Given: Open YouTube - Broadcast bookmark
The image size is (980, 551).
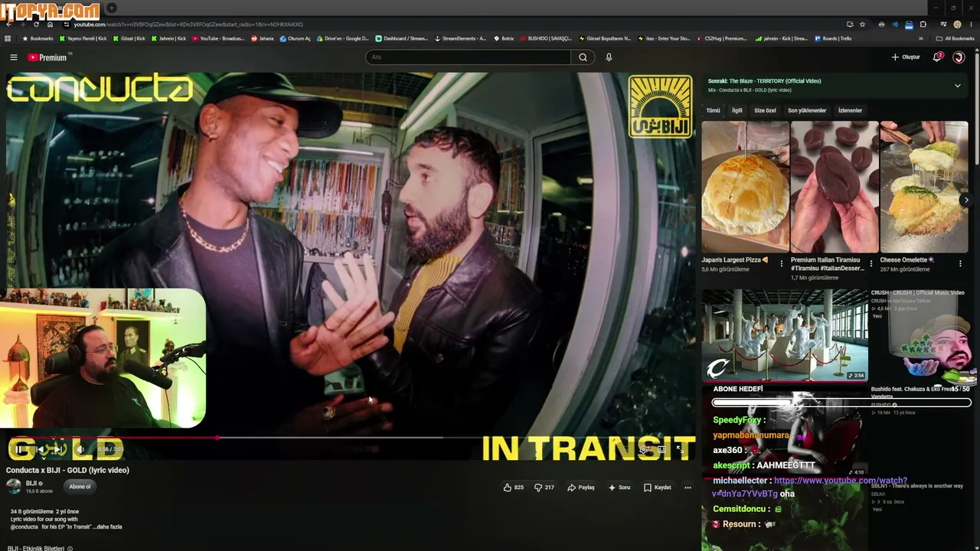Looking at the screenshot, I should (x=218, y=38).
